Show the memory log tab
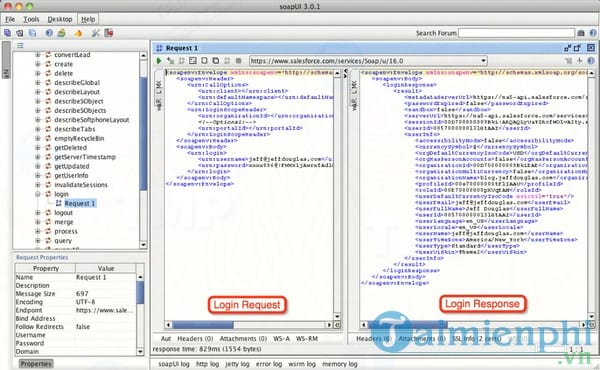This screenshot has height=370, width=600. pyautogui.click(x=340, y=364)
